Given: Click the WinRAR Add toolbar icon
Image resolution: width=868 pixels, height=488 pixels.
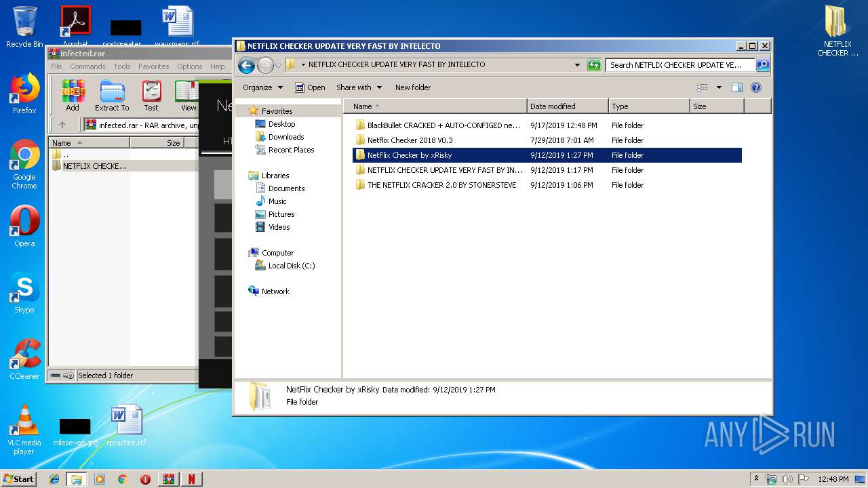Looking at the screenshot, I should click(x=73, y=96).
